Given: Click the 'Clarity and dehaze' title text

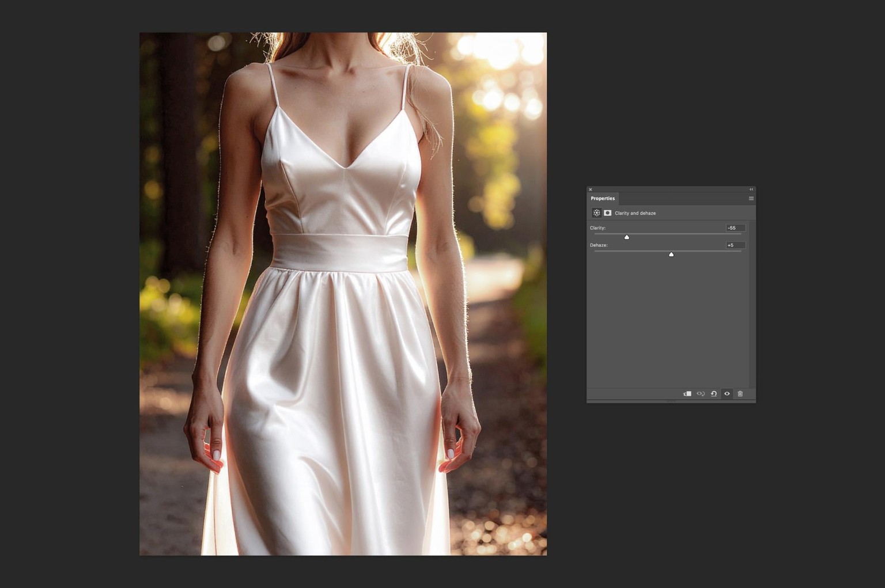Looking at the screenshot, I should [x=635, y=213].
